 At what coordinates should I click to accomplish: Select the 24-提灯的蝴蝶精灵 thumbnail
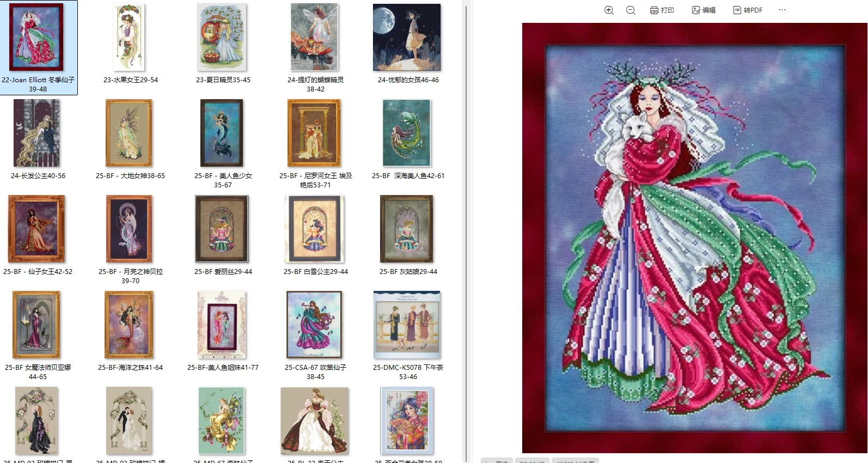tap(315, 37)
